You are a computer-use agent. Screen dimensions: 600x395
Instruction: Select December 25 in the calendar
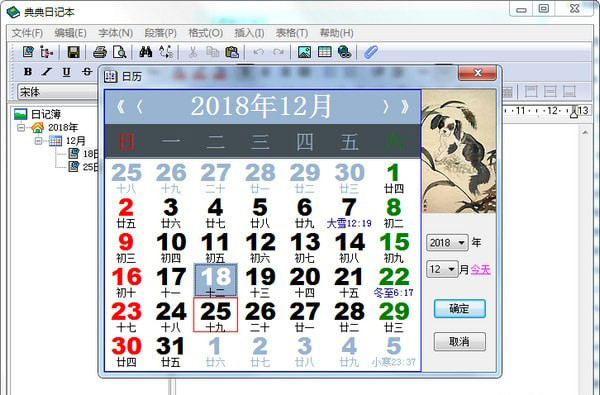click(215, 315)
